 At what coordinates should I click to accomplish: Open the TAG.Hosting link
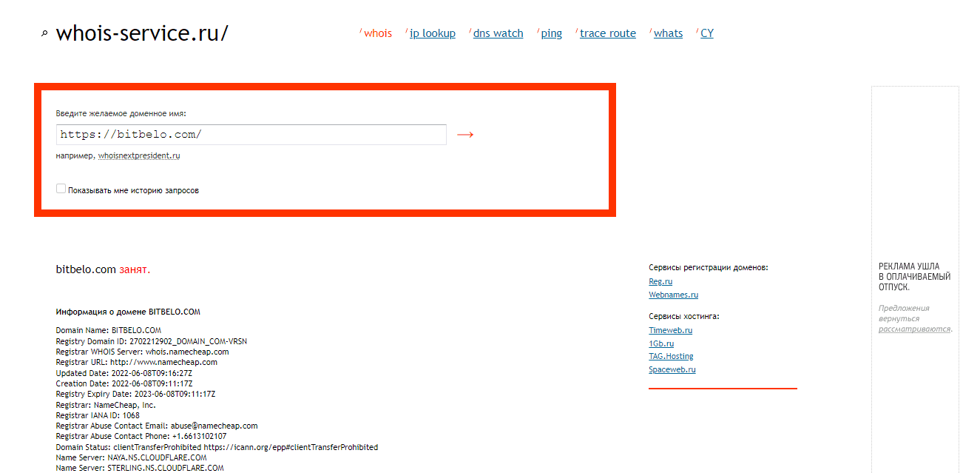point(671,357)
